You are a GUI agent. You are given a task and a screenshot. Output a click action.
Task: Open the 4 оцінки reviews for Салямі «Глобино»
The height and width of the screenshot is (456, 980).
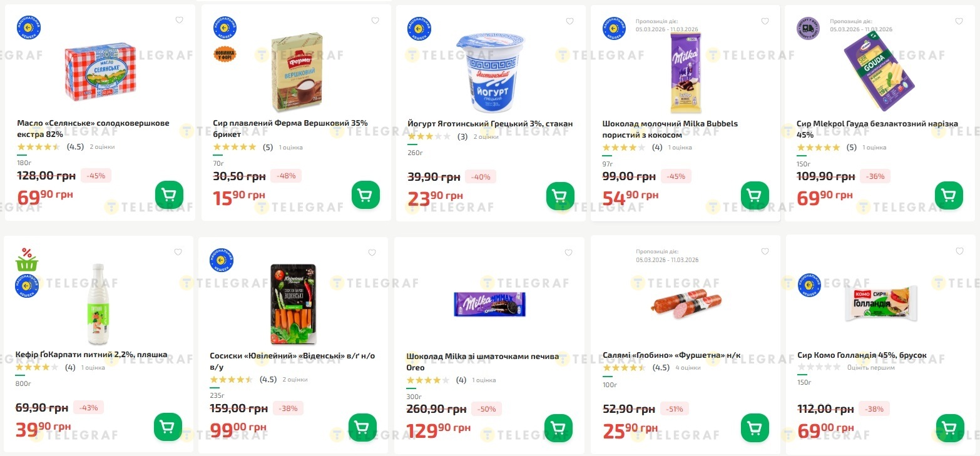(x=688, y=368)
